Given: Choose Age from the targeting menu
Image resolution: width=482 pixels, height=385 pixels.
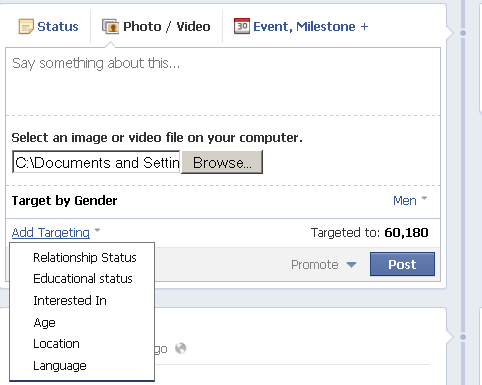Looking at the screenshot, I should (x=44, y=323).
